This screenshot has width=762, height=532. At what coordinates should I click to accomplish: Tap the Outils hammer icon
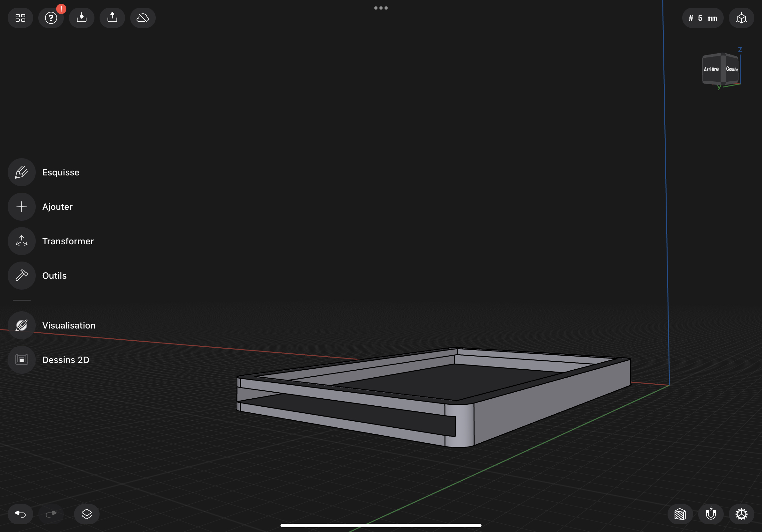[22, 276]
